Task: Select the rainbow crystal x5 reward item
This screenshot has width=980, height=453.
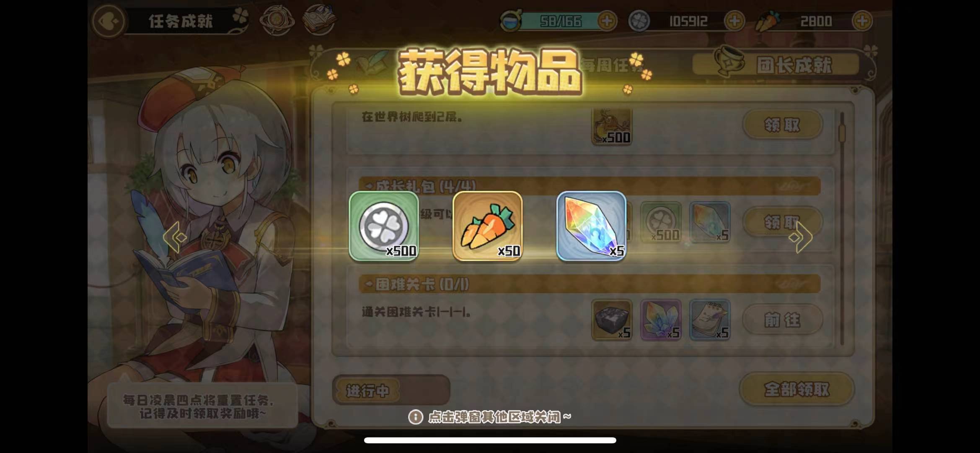Action: pyautogui.click(x=591, y=226)
